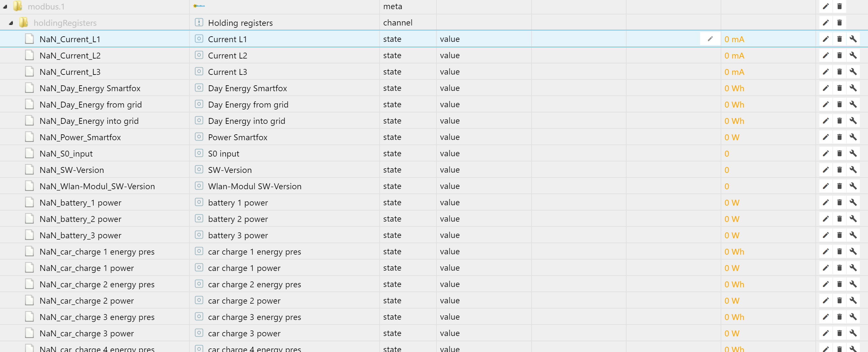The height and width of the screenshot is (352, 868).
Task: Delete the holdingRegisters channel
Action: [x=839, y=23]
